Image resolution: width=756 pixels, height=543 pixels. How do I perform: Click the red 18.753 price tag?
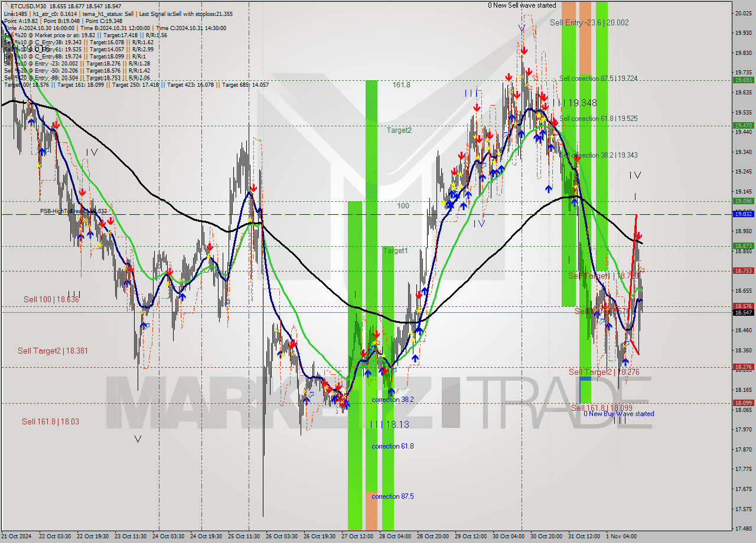(x=743, y=270)
